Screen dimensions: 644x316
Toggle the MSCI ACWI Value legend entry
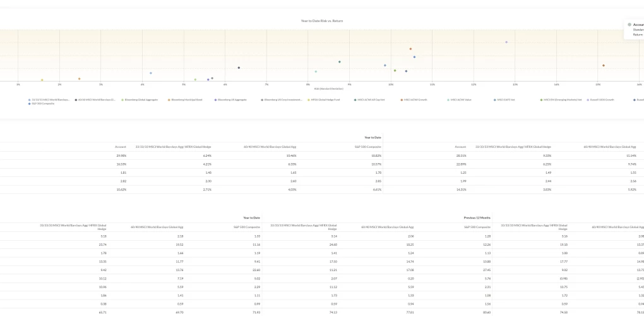click(459, 100)
